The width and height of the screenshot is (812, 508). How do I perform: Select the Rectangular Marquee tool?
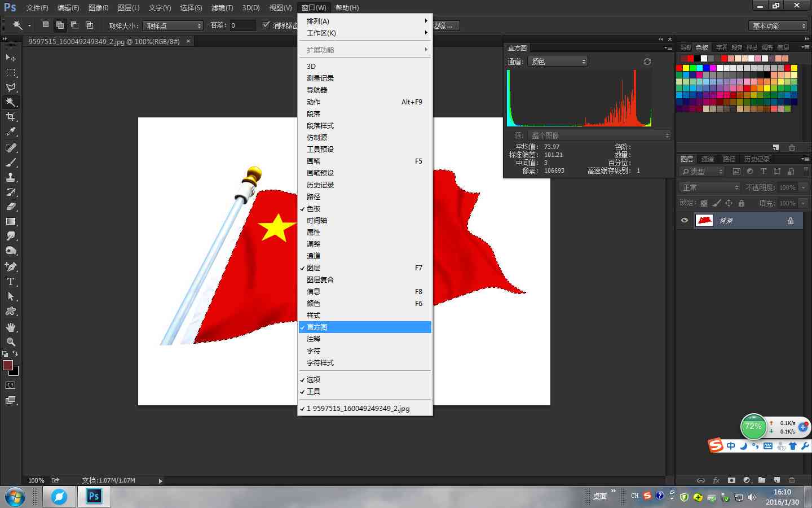point(11,73)
